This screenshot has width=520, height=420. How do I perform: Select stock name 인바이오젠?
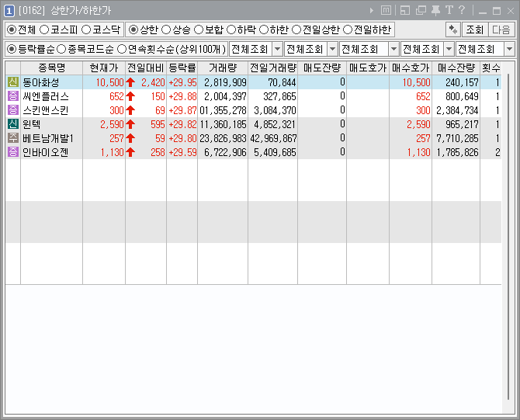click(46, 152)
